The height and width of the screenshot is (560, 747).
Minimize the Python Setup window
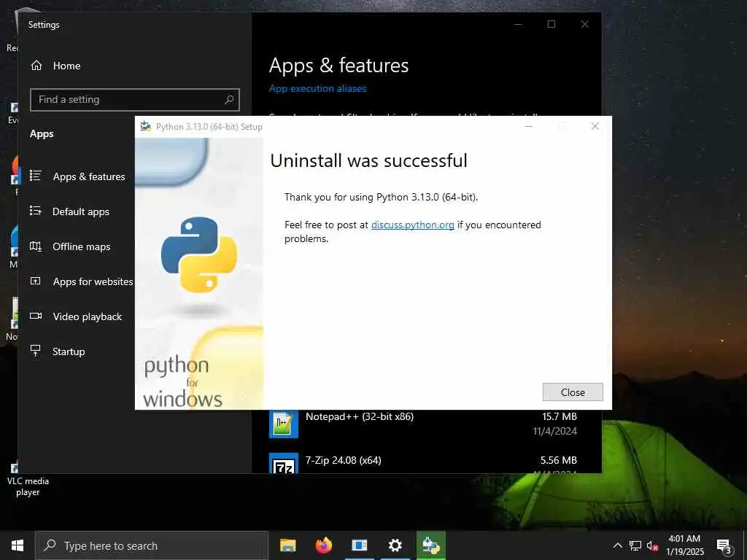click(x=529, y=126)
